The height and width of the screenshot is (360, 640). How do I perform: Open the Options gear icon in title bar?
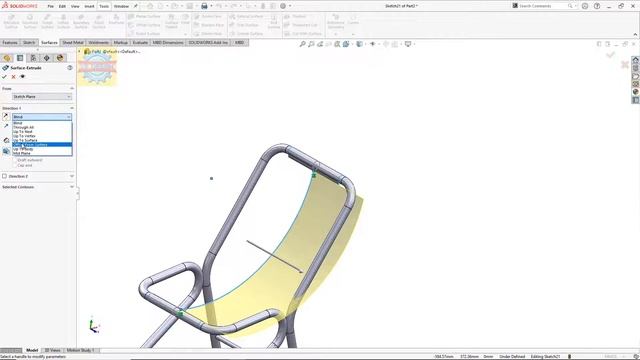click(x=283, y=6)
